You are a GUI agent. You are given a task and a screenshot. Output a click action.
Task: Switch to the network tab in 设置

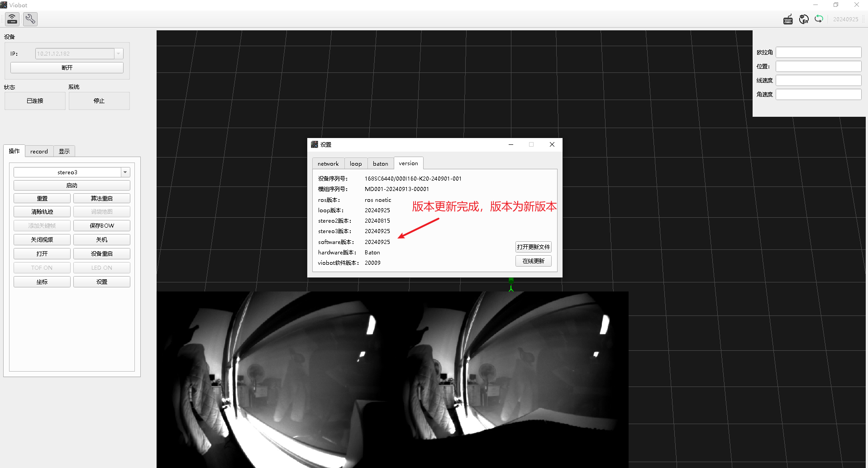pos(328,164)
